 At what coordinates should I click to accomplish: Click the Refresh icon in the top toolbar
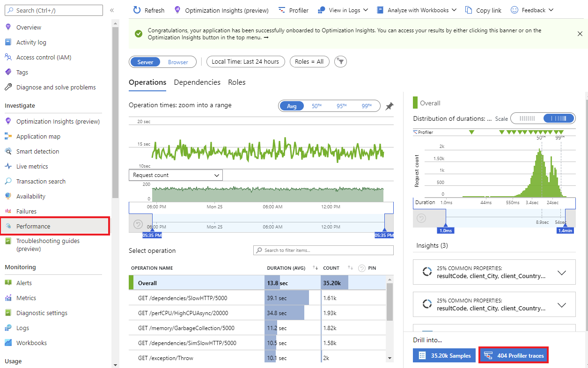point(148,10)
